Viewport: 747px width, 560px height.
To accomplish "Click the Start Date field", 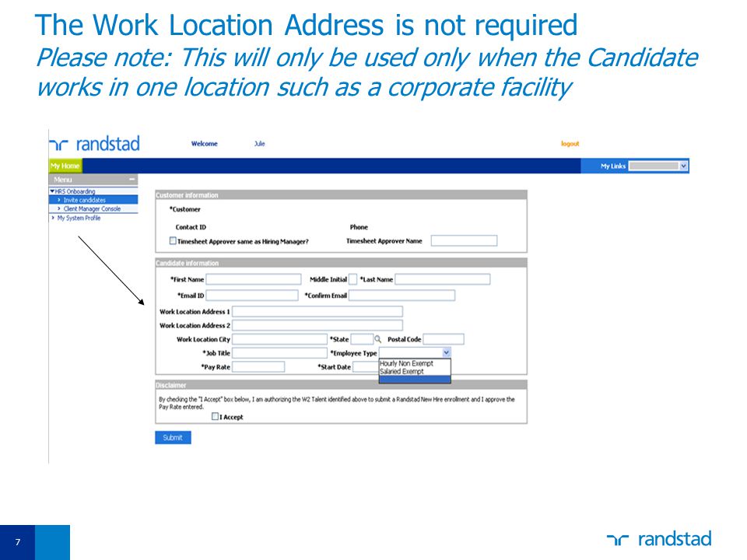I will (x=366, y=366).
